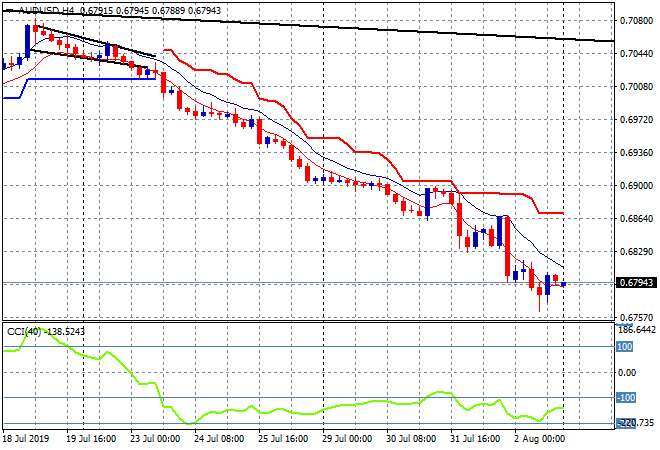Click the 2 Aug 00:00 time label

click(539, 439)
